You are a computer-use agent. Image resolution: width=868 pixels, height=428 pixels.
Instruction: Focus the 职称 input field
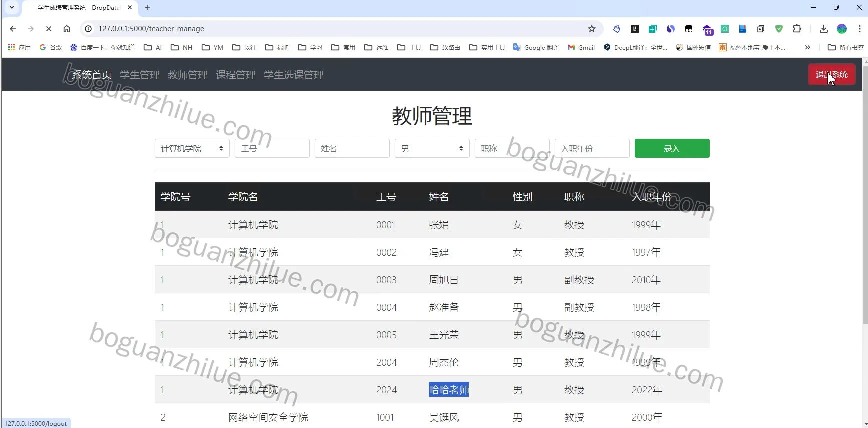[512, 148]
